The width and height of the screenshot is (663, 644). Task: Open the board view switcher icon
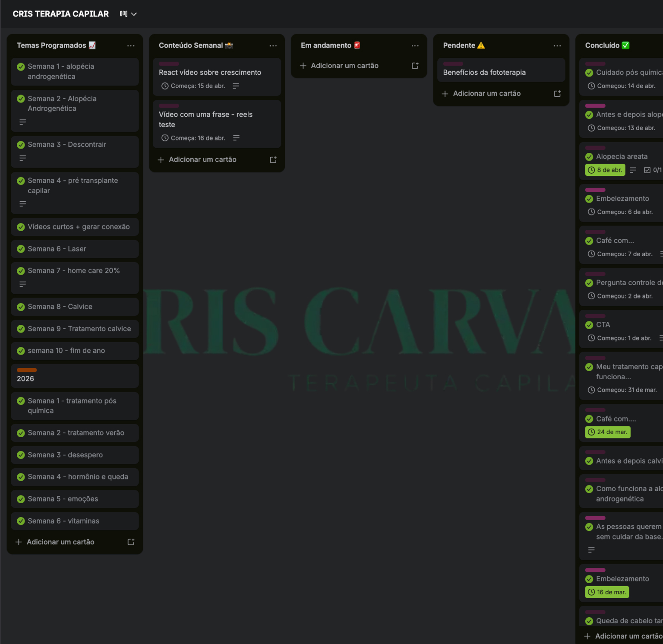pos(123,14)
